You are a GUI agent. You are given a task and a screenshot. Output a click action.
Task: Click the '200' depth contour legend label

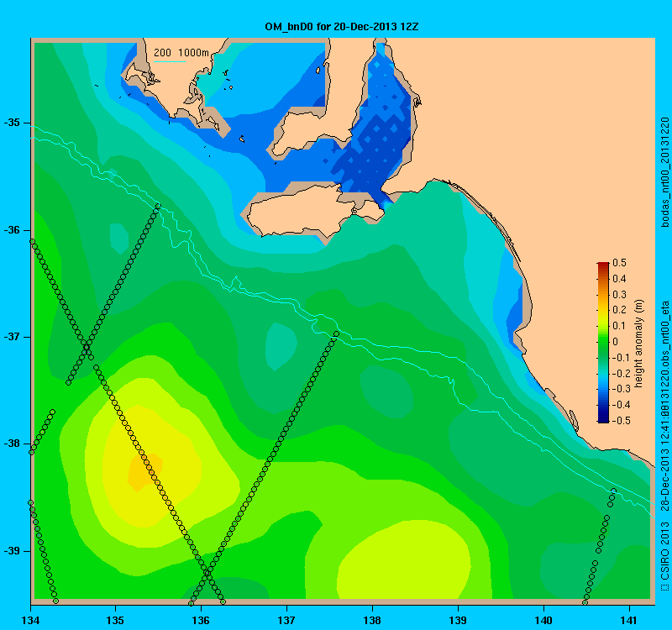click(x=162, y=53)
